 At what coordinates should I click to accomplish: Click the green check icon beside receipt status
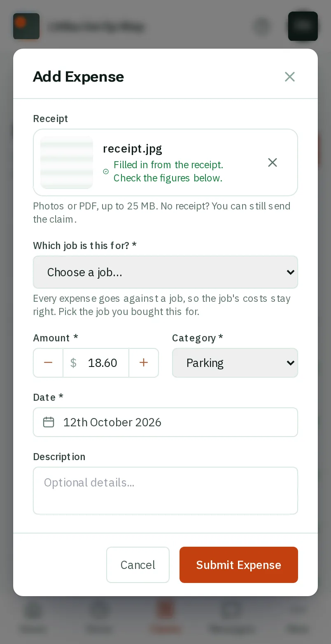click(106, 172)
